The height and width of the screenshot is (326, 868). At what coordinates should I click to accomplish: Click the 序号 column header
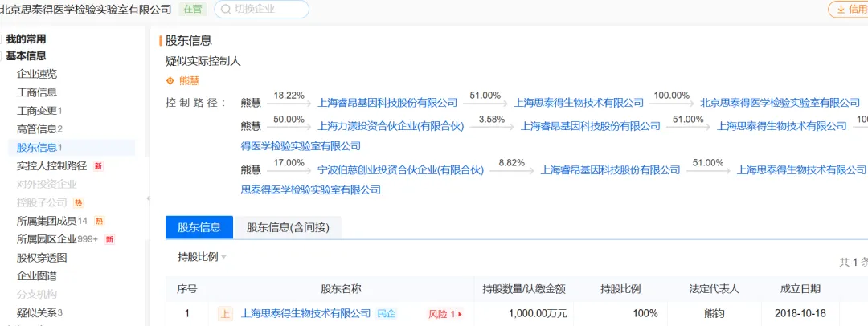tap(187, 289)
